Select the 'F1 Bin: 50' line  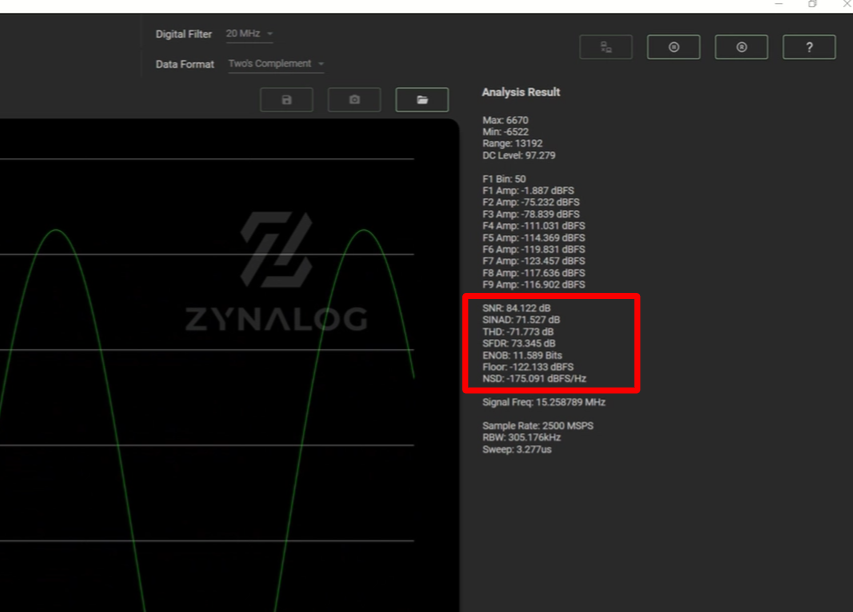coord(504,179)
